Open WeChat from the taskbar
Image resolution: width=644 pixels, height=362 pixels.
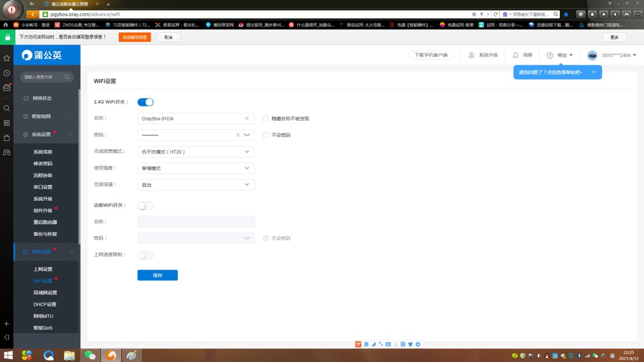(90, 355)
